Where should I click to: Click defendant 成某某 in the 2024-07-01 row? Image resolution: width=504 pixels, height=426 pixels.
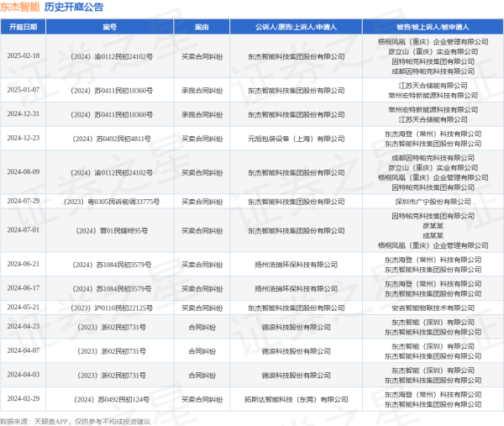(433, 235)
